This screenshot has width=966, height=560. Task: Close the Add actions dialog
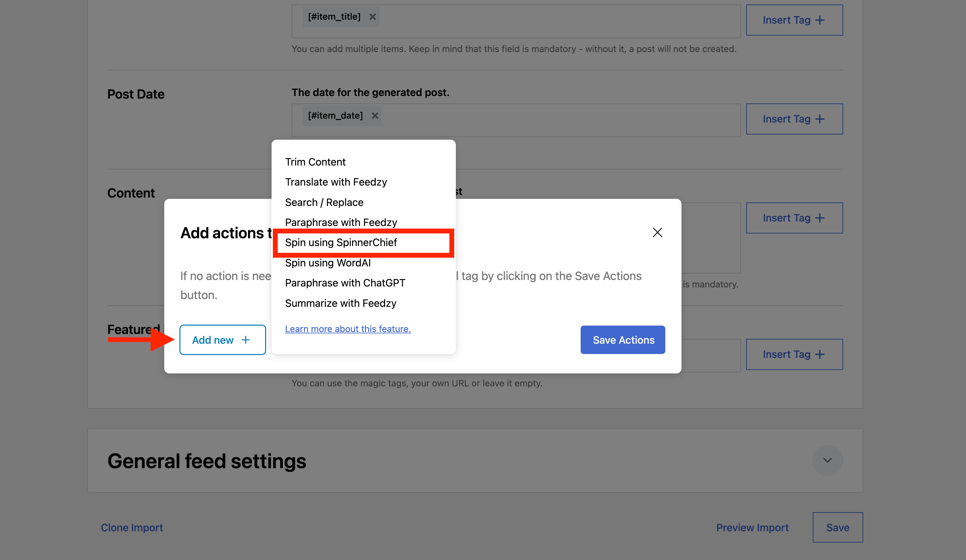pos(657,232)
